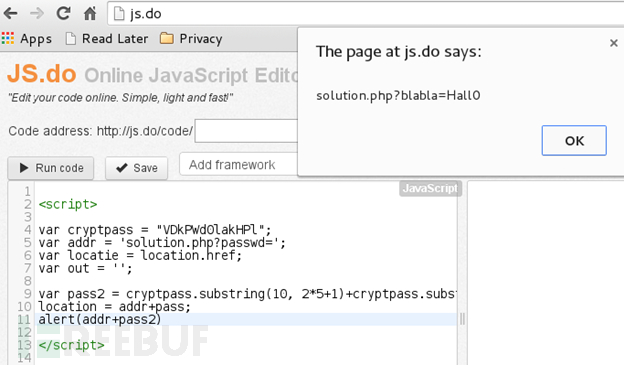624x365 pixels.
Task: Click the closing </script> tag line
Action: [71, 345]
